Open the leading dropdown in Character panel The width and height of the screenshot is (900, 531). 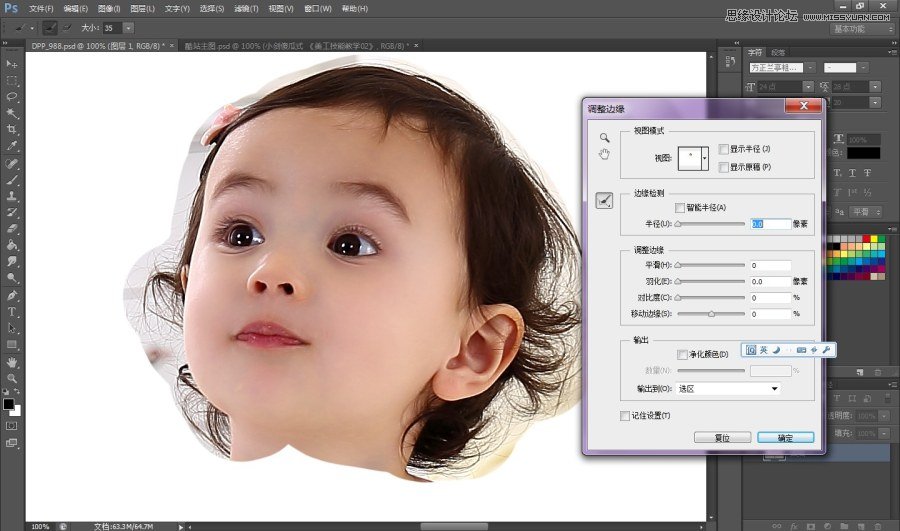tap(875, 87)
